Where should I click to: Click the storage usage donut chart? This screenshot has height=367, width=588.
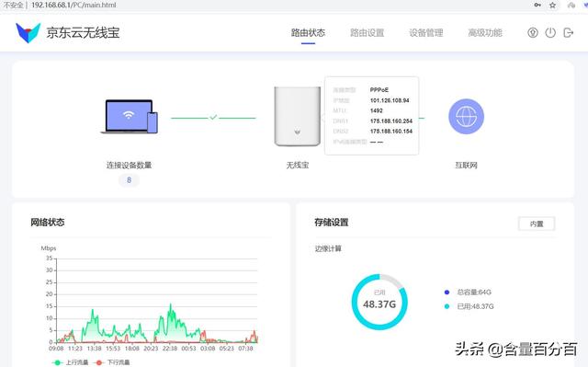tap(379, 303)
